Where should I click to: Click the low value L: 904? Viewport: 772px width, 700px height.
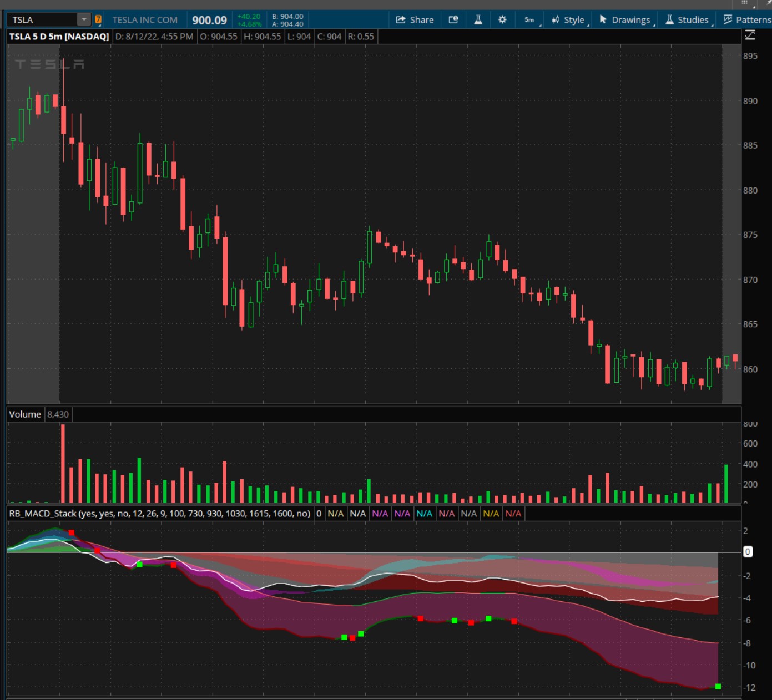(x=299, y=37)
